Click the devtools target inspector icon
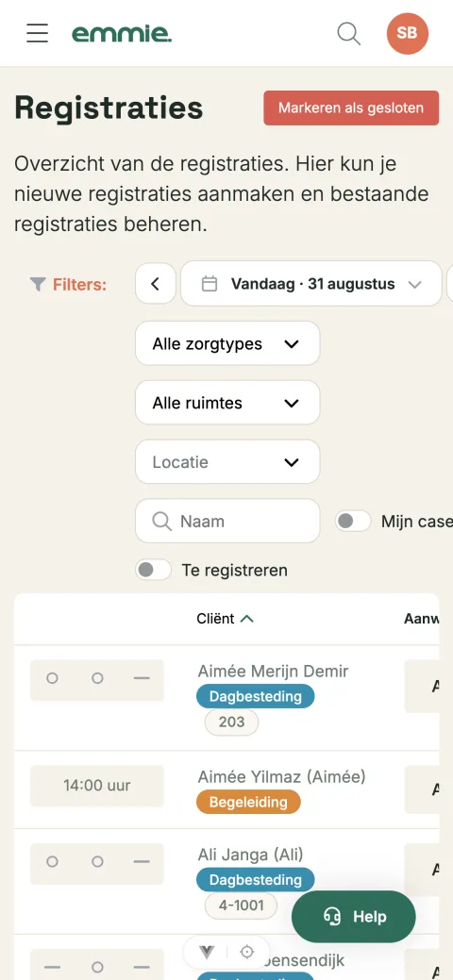Image resolution: width=453 pixels, height=980 pixels. tap(247, 952)
